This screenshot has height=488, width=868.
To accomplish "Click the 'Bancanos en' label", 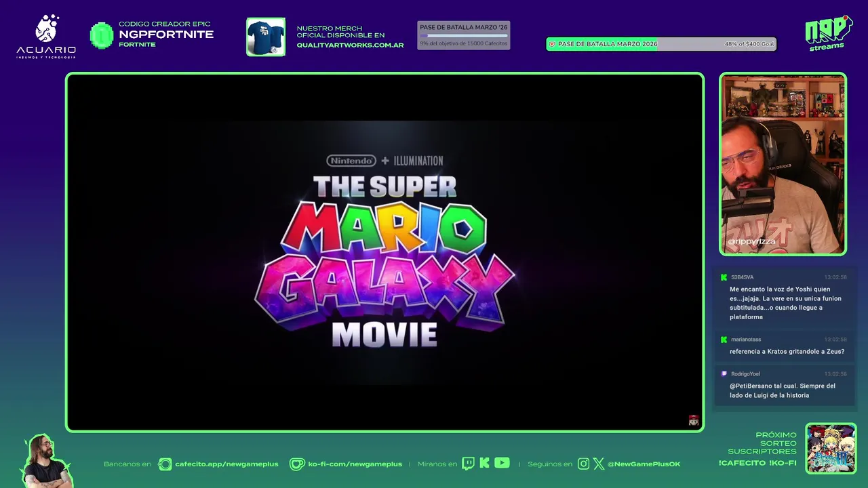I will [x=127, y=464].
